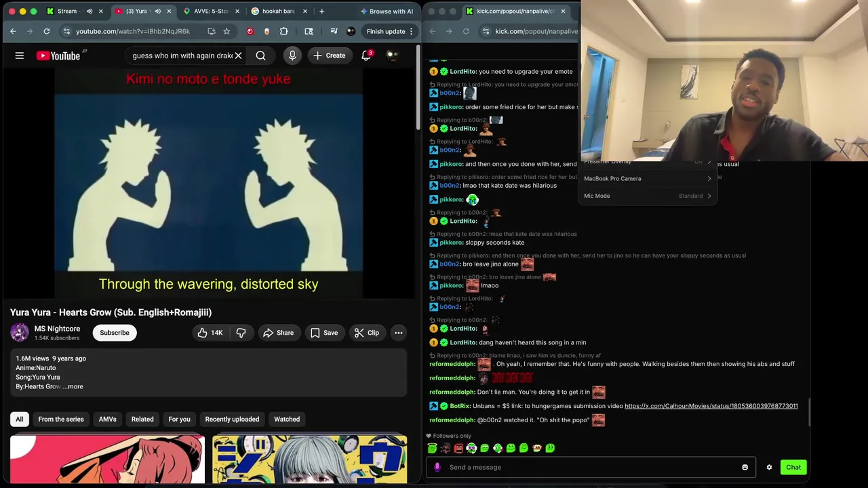Viewport: 868px width, 488px height.
Task: Mute the Stream tab audio
Action: (x=89, y=11)
